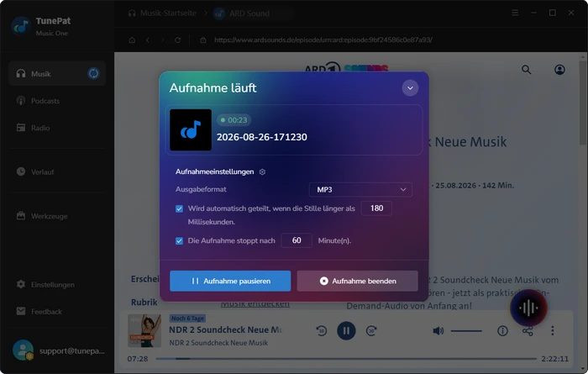The height and width of the screenshot is (374, 588).
Task: Go forward with the right arrow
Action: [162, 40]
